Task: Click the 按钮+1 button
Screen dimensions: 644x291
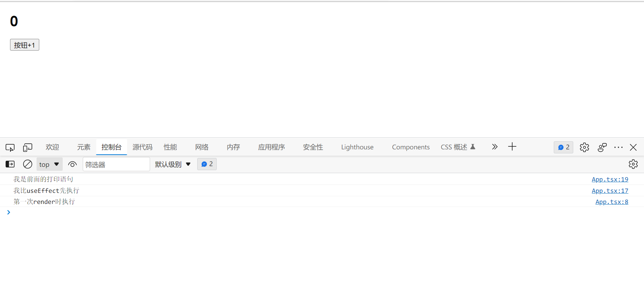Action: pyautogui.click(x=24, y=45)
